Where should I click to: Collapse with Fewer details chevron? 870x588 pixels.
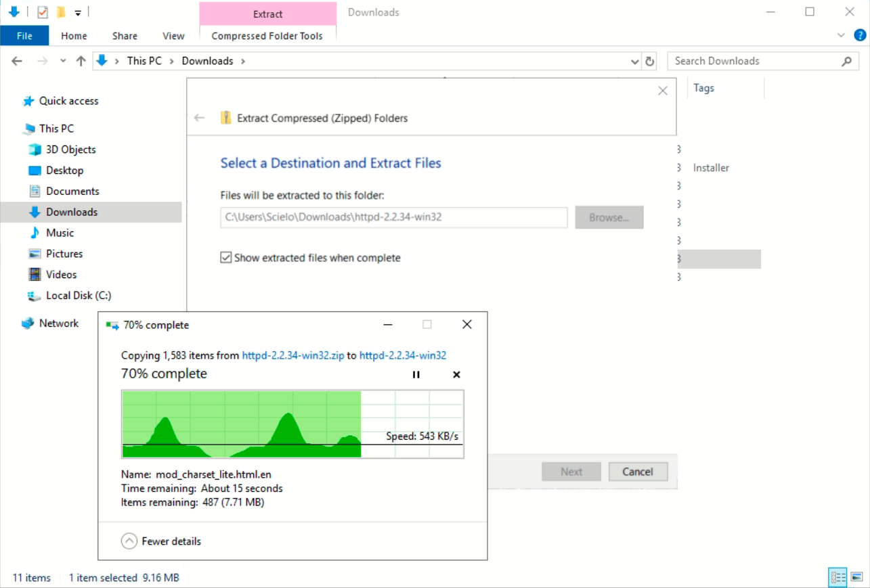[129, 541]
